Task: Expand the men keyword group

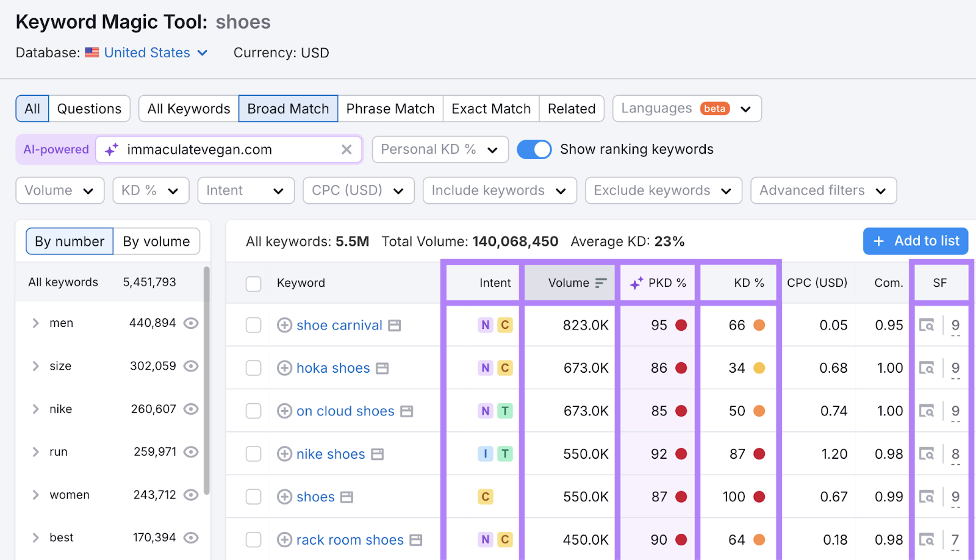Action: [x=35, y=323]
